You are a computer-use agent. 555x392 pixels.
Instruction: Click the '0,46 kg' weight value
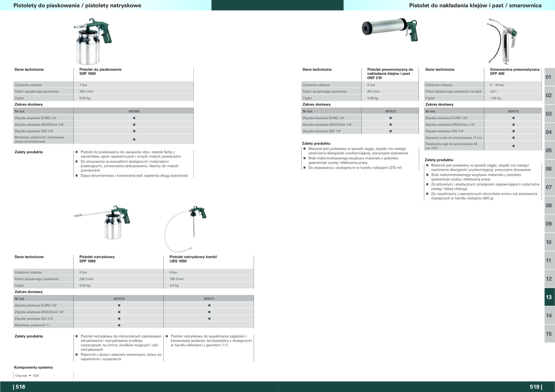tap(372, 98)
